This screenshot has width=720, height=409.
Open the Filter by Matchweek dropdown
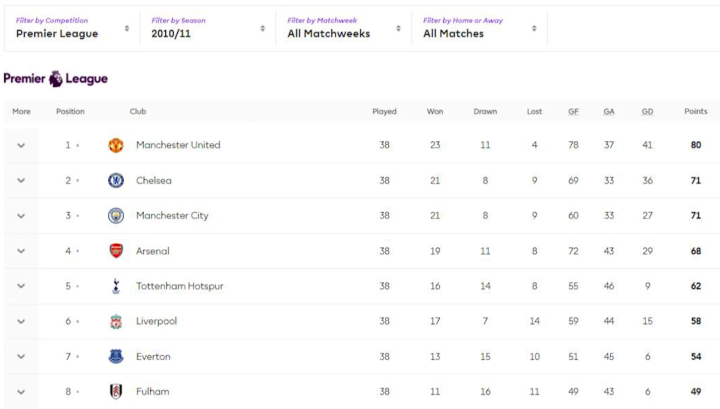[x=343, y=27]
